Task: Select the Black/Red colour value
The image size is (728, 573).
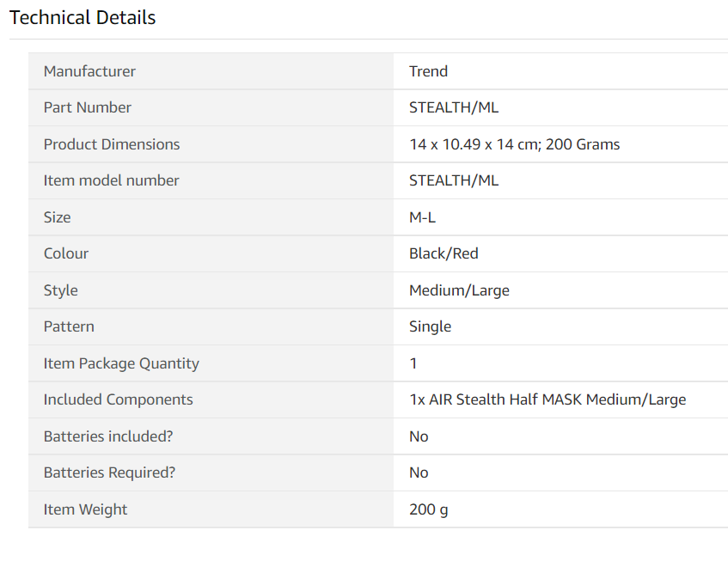Action: click(444, 253)
